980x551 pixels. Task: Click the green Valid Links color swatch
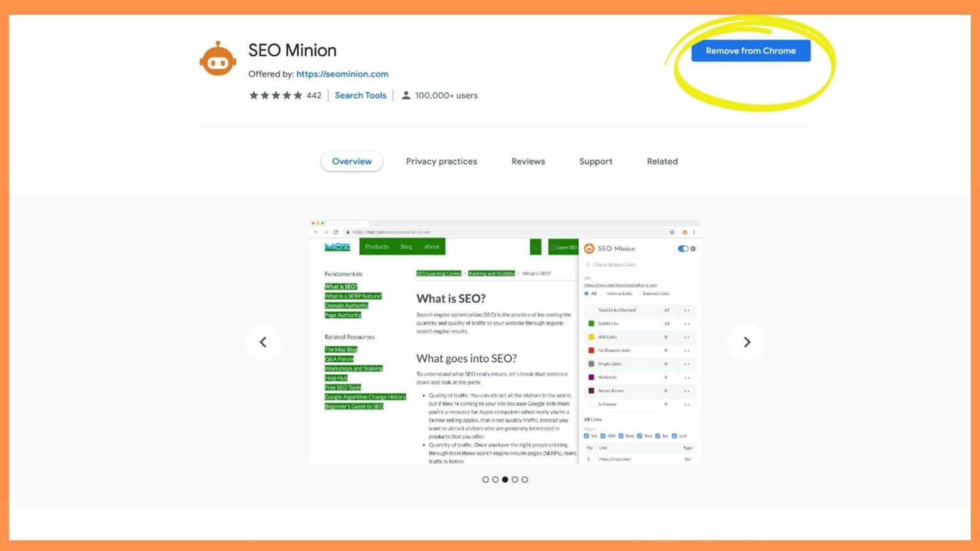pyautogui.click(x=591, y=323)
